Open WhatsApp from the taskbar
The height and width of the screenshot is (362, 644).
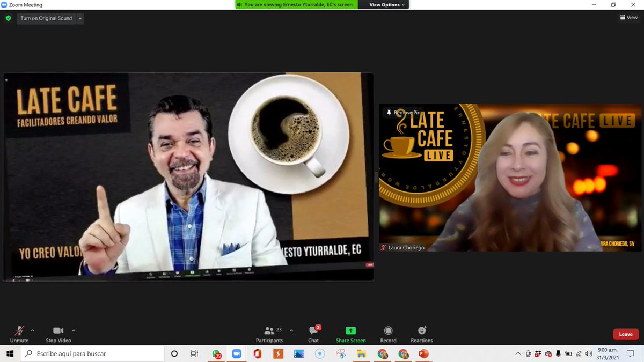coord(216,354)
